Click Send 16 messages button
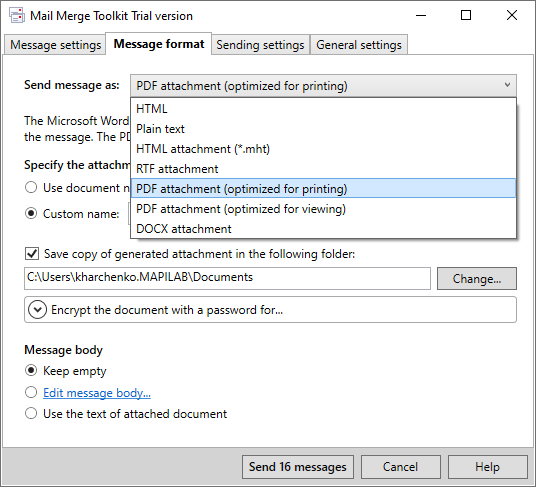536x487 pixels. [x=298, y=467]
